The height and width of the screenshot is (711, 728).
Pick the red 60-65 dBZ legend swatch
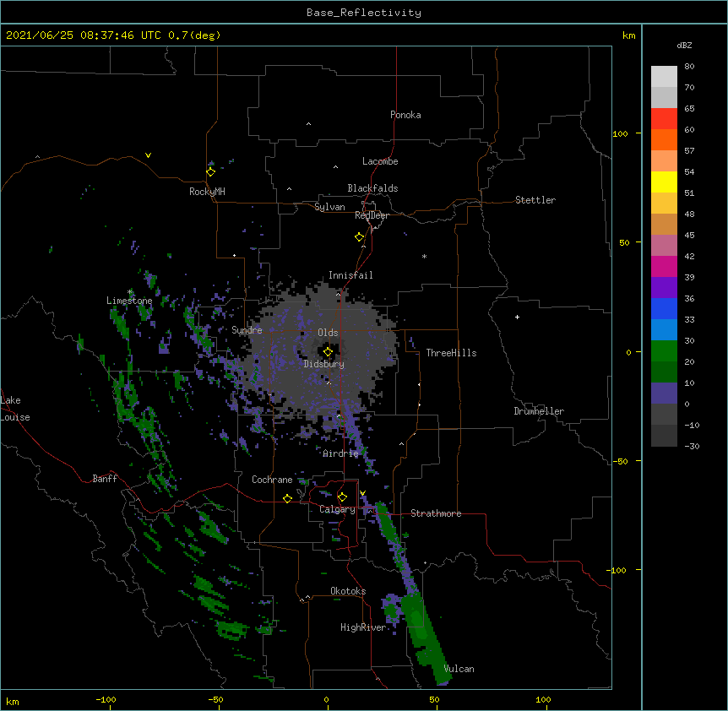pos(664,119)
